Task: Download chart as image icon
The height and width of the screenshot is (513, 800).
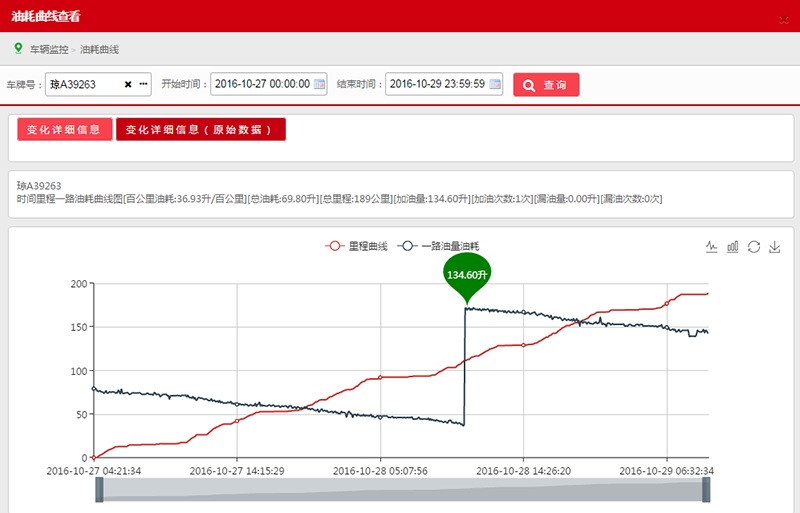Action: (x=774, y=246)
